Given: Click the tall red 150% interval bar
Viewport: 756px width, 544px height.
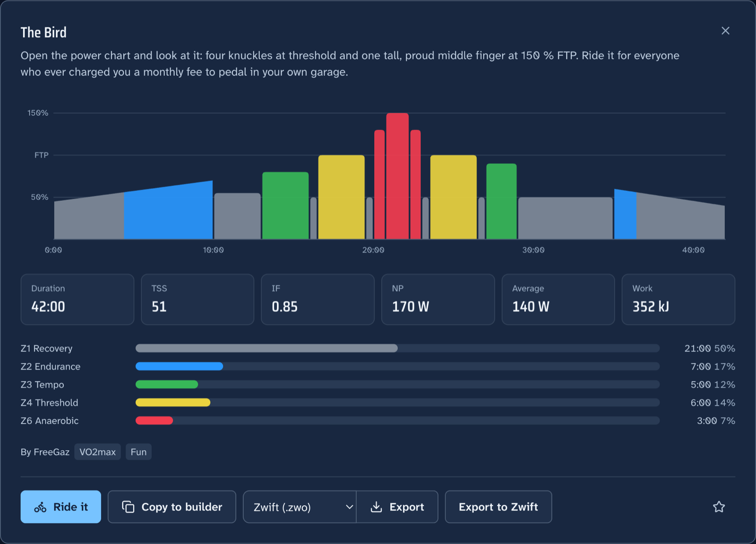Looking at the screenshot, I should 397,176.
